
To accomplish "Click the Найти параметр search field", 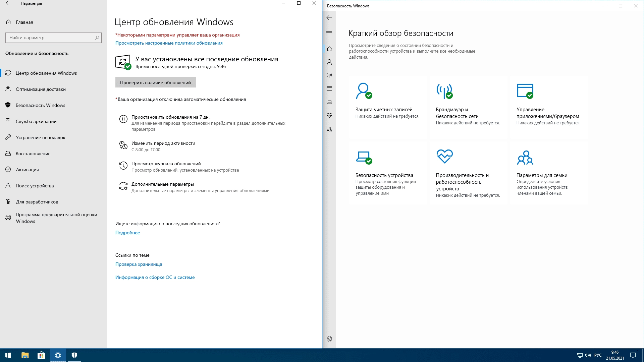I will click(x=54, y=38).
